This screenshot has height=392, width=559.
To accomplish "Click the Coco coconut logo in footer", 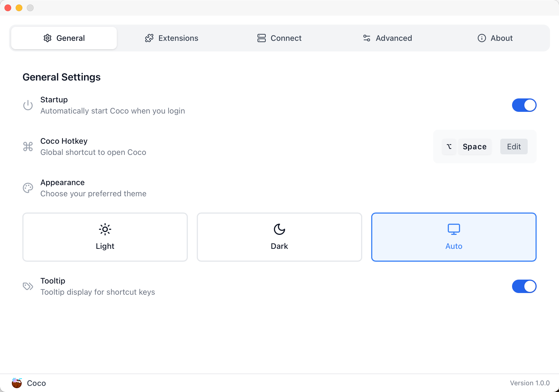I will pyautogui.click(x=17, y=383).
